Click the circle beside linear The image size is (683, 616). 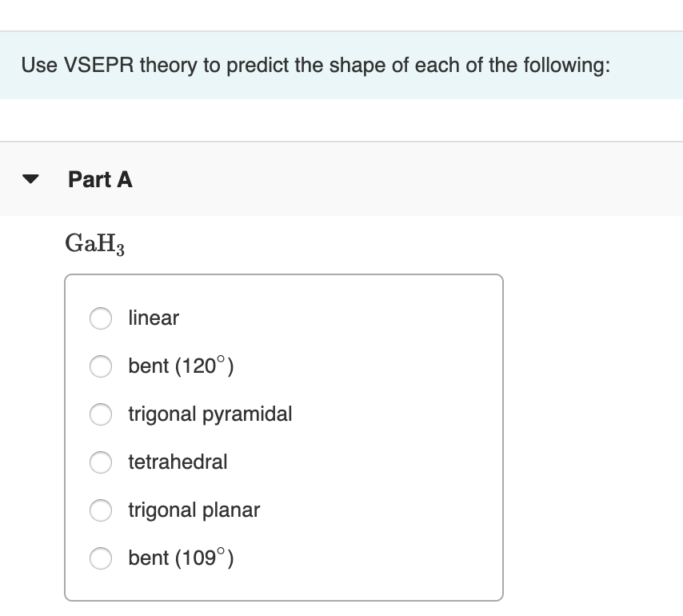coord(101,318)
